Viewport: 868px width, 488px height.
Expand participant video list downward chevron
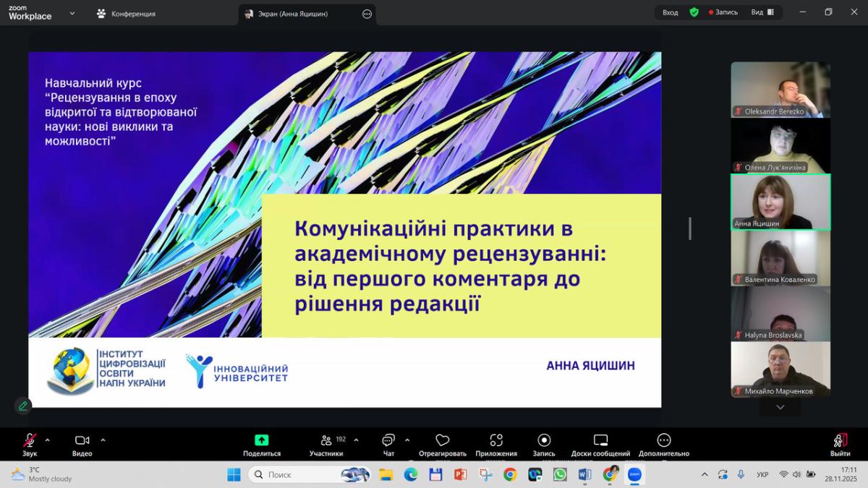pyautogui.click(x=780, y=408)
